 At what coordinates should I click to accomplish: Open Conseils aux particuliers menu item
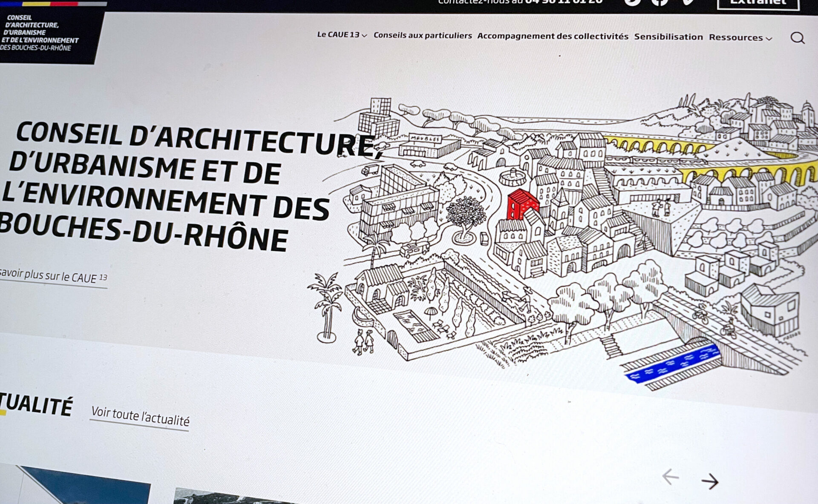[423, 35]
